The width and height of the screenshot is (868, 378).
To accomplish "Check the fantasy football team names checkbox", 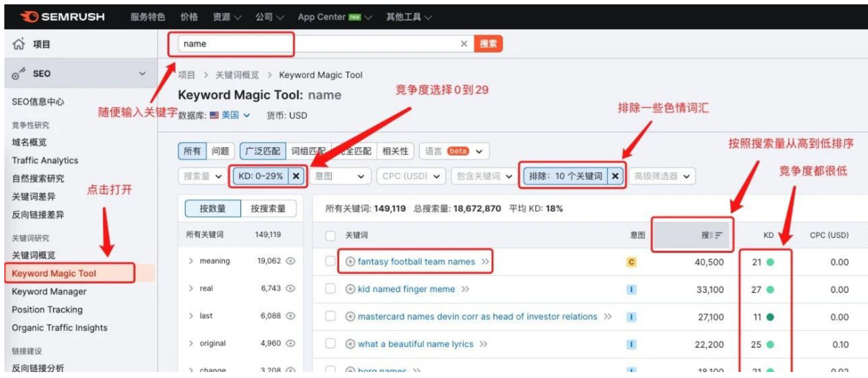I will 330,261.
